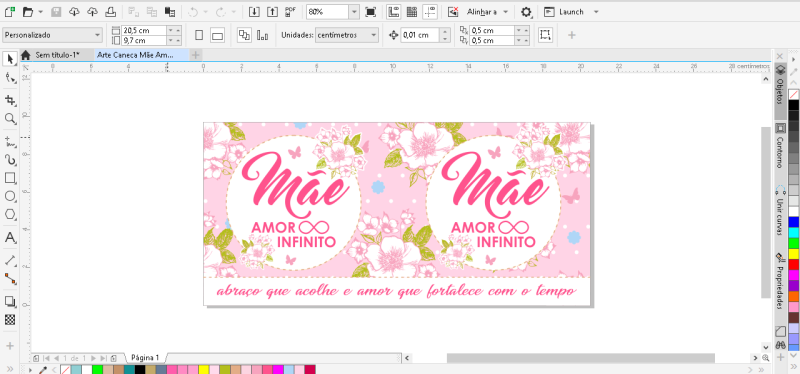Select the Rectangle tool
The height and width of the screenshot is (374, 800).
pyautogui.click(x=10, y=178)
